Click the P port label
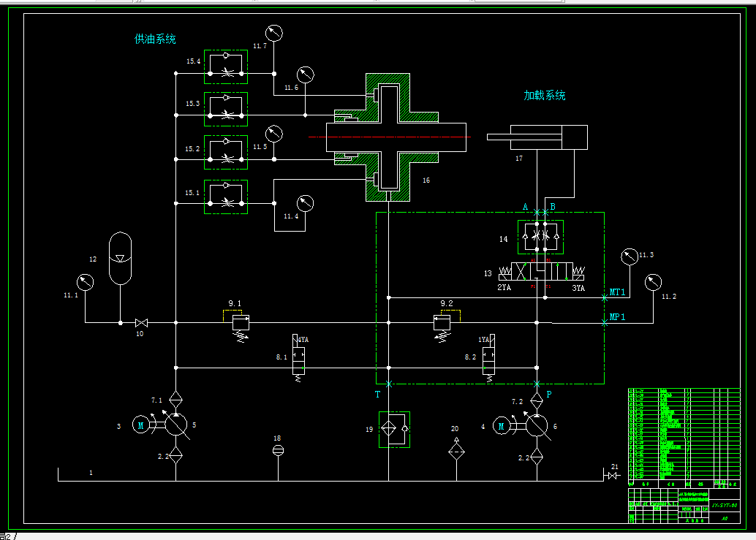 click(x=548, y=395)
